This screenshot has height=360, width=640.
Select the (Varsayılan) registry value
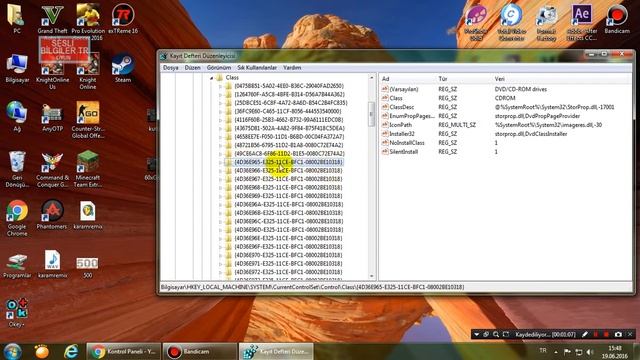pyautogui.click(x=404, y=89)
